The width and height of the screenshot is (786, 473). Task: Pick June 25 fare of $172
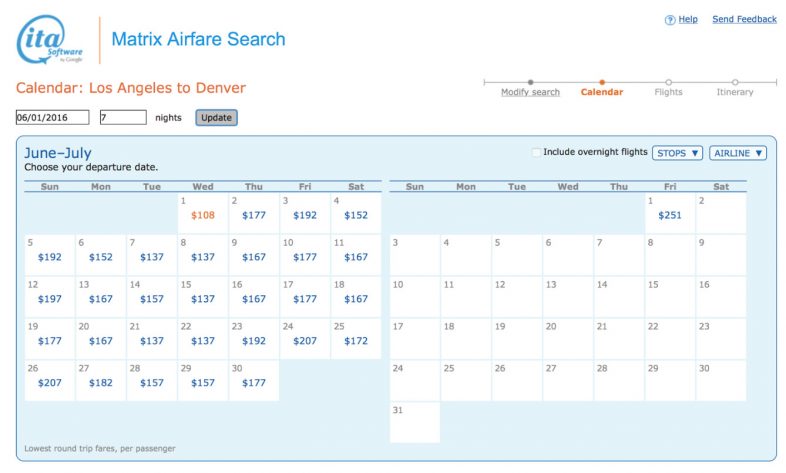tap(356, 341)
